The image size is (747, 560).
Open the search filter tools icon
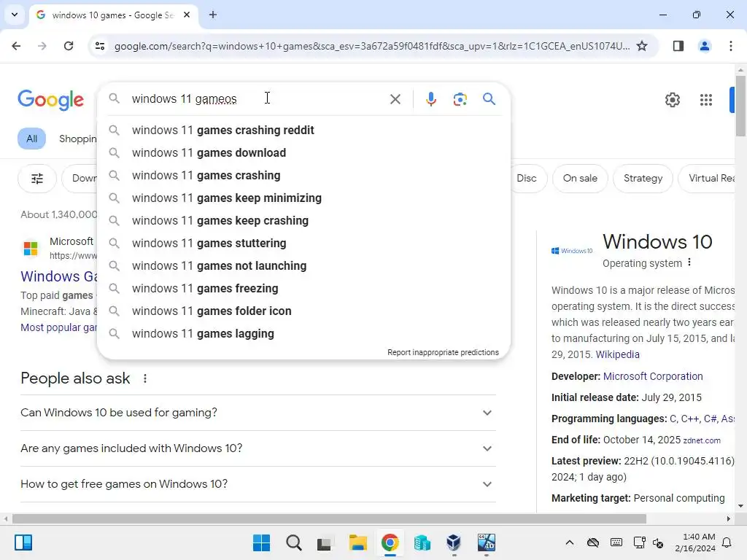pyautogui.click(x=37, y=179)
